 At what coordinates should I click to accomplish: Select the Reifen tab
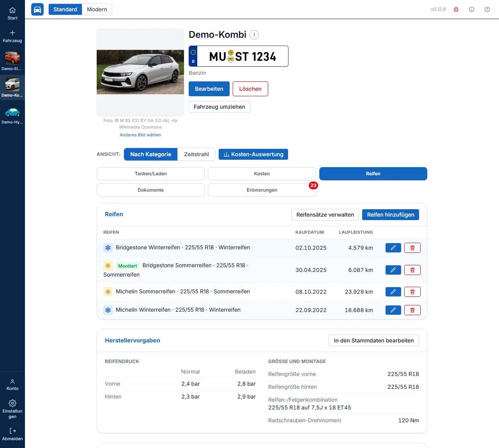click(373, 174)
